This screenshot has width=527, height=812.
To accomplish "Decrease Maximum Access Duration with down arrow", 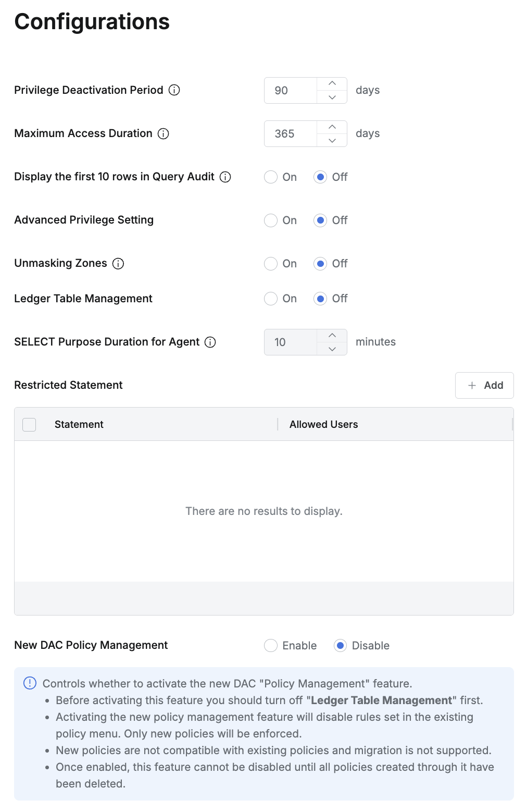I will [332, 141].
